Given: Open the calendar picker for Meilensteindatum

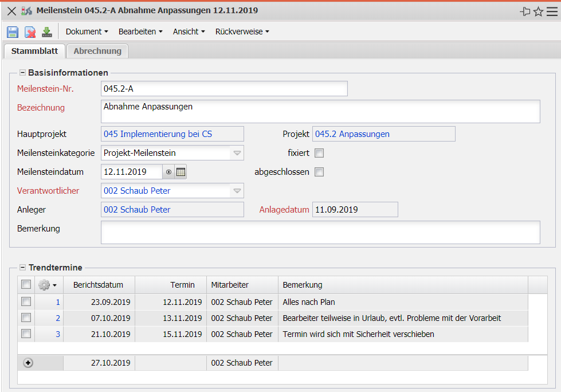Looking at the screenshot, I should (x=181, y=172).
